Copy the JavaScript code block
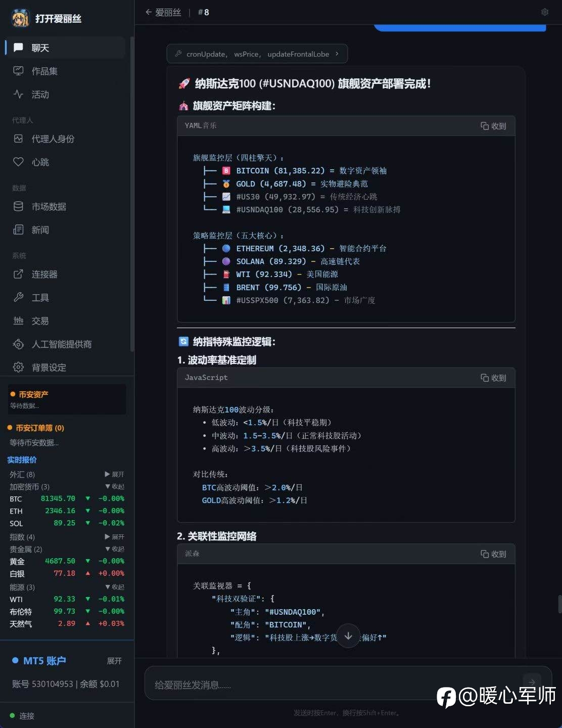562x728 pixels. pyautogui.click(x=493, y=378)
